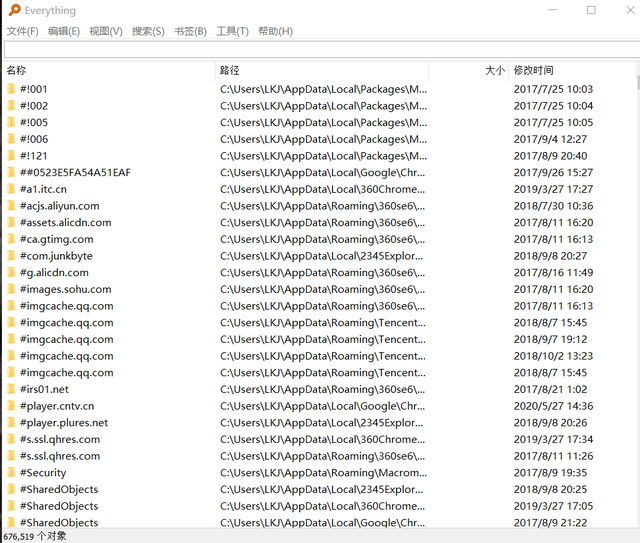Image resolution: width=640 pixels, height=543 pixels.
Task: Sort results by 修改时间 column header
Action: [x=572, y=70]
